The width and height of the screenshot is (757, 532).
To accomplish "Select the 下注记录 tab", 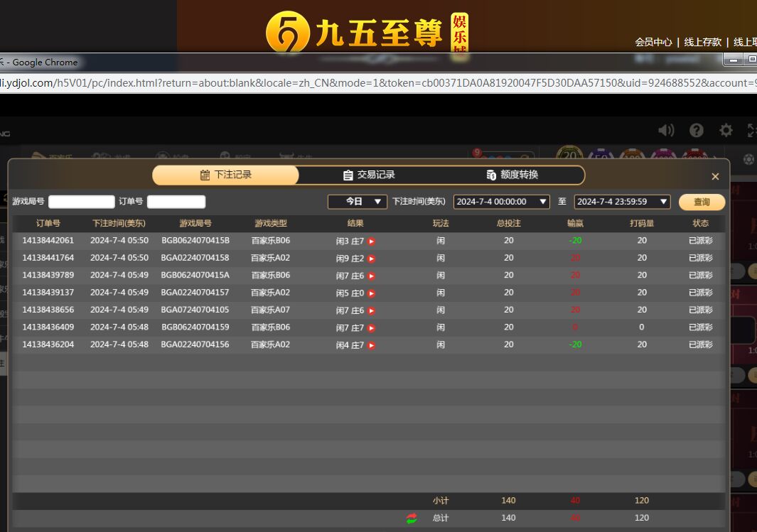I will (x=226, y=175).
